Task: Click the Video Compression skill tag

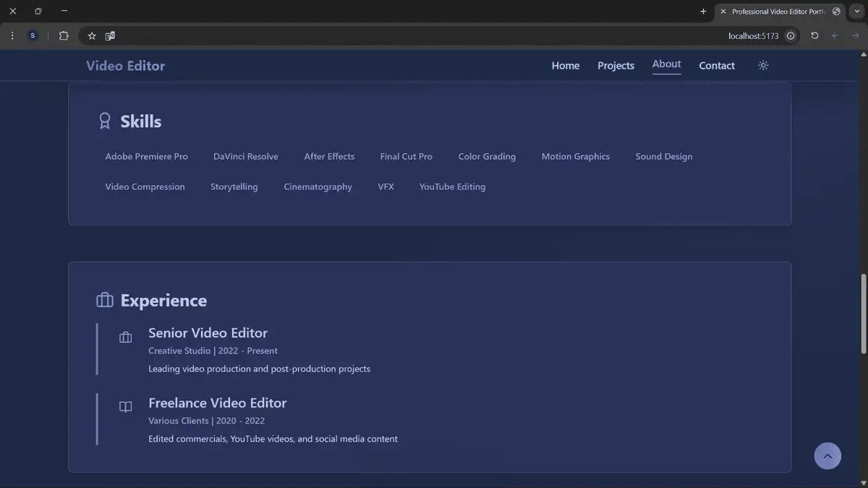Action: (x=145, y=187)
